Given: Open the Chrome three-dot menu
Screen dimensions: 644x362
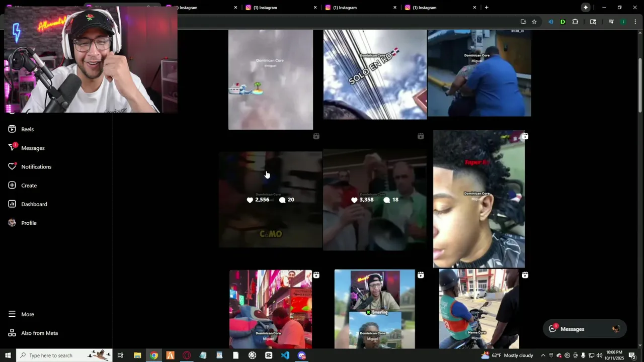Looking at the screenshot, I should click(635, 22).
